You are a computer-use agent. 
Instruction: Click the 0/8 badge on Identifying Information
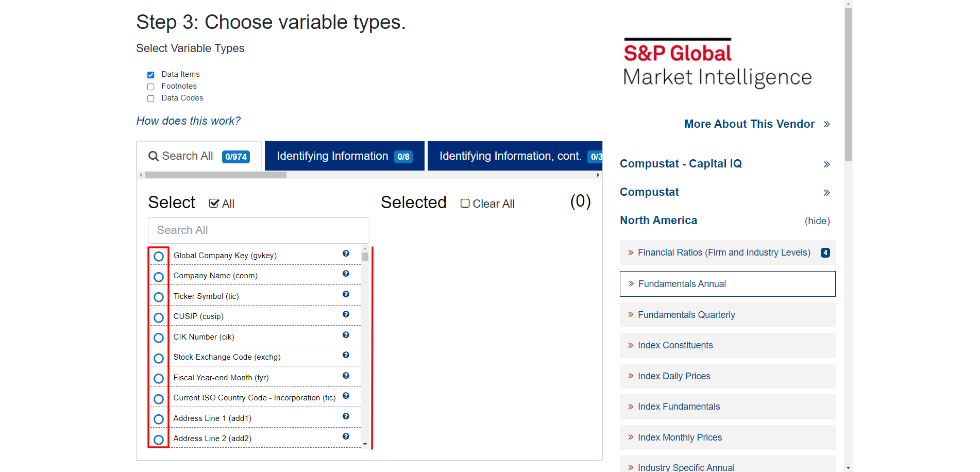pyautogui.click(x=403, y=157)
